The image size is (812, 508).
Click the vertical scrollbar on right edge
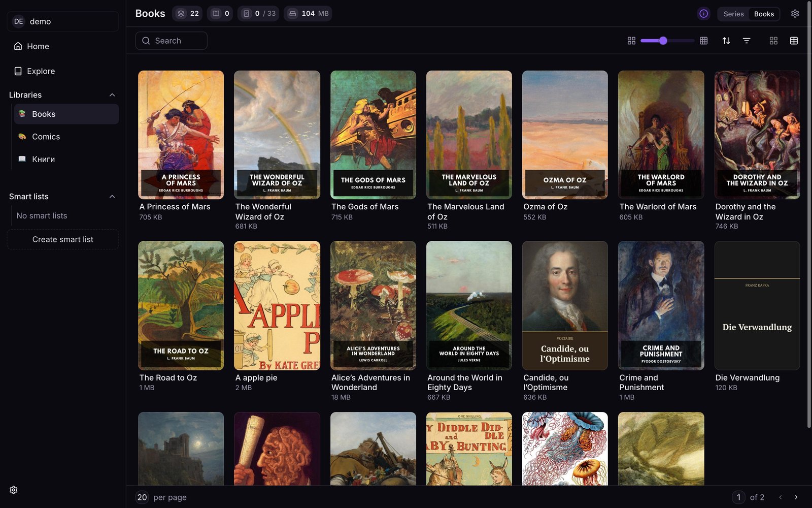[809, 213]
